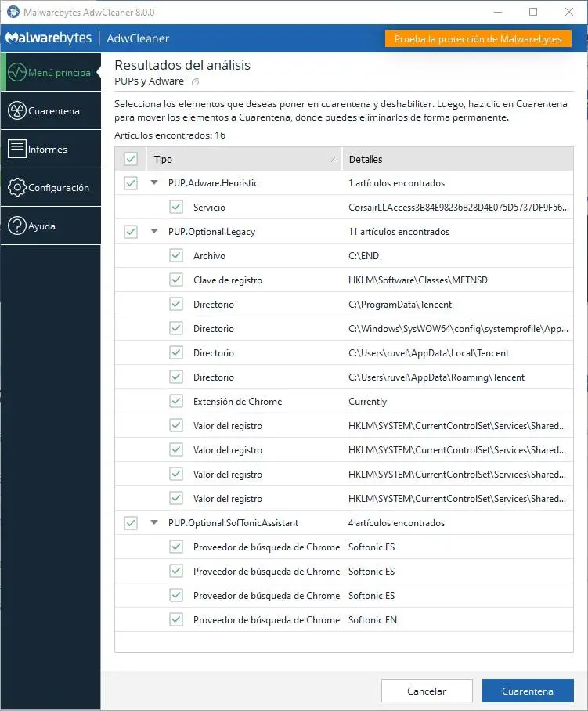Uncheck the PUP.Adware.Heuristic group checkbox
Viewport: 588px width, 711px height.
131,183
